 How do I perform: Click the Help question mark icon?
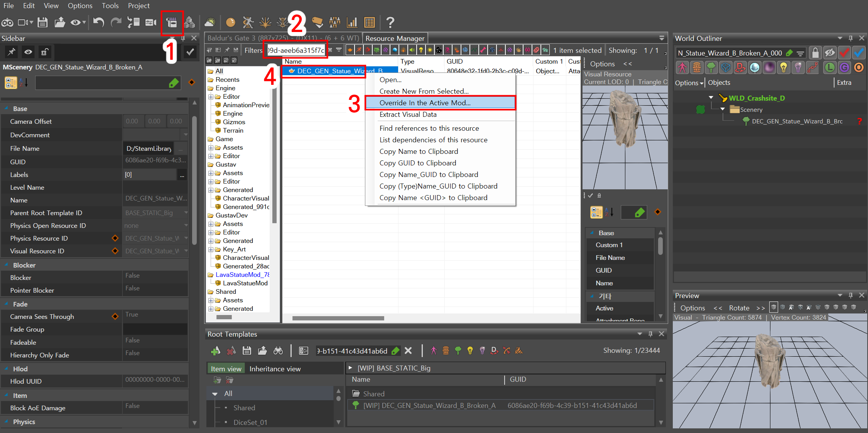(x=390, y=23)
